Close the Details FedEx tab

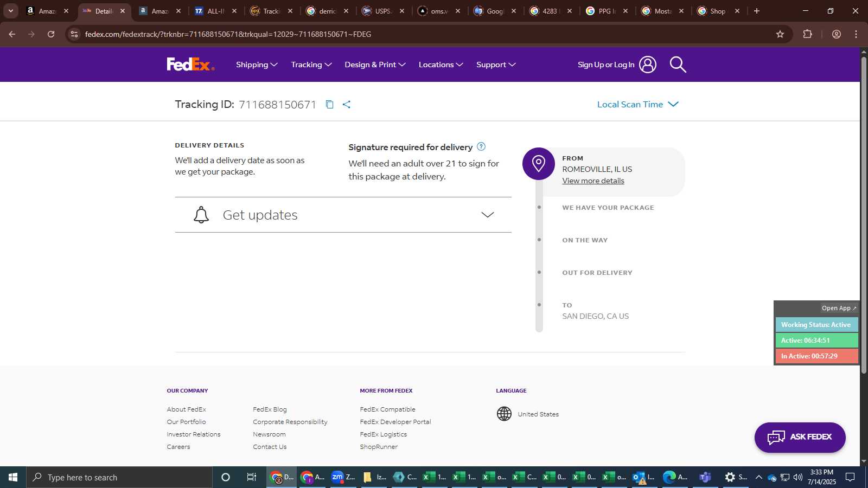123,11
